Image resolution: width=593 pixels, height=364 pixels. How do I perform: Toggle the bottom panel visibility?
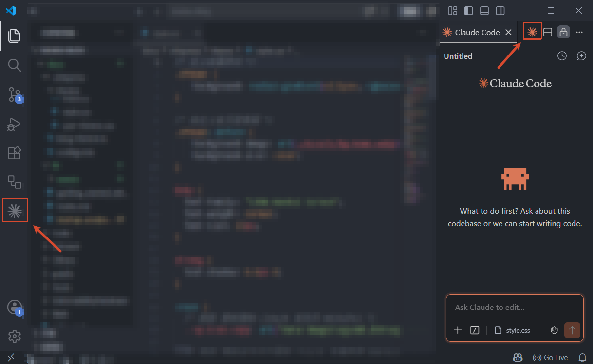click(484, 11)
